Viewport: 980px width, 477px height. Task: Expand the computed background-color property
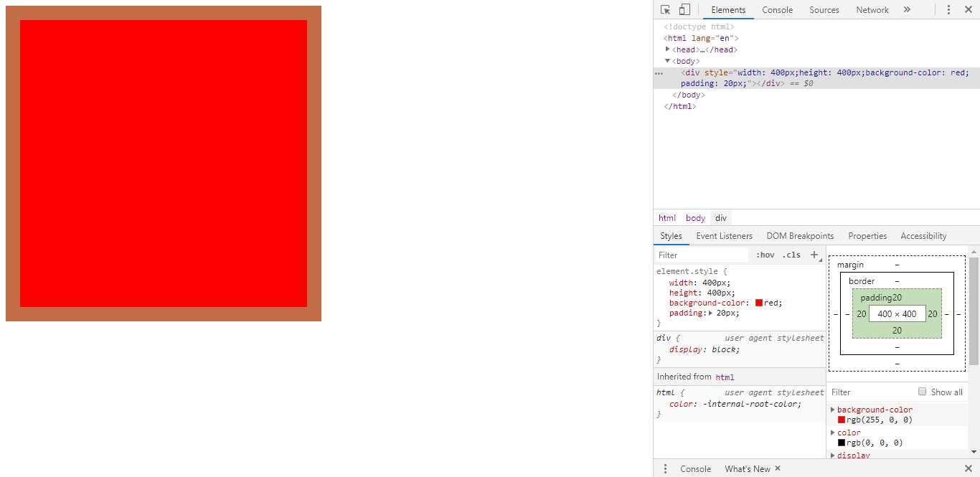[x=833, y=410]
